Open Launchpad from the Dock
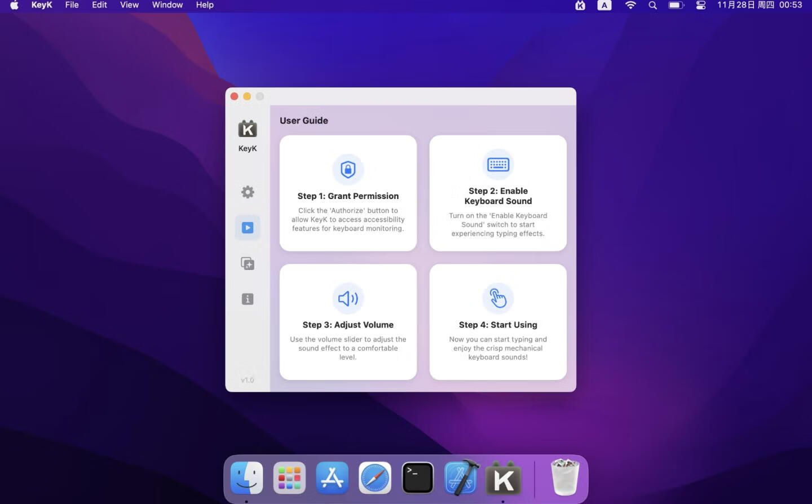This screenshot has width=812, height=504. pyautogui.click(x=289, y=478)
